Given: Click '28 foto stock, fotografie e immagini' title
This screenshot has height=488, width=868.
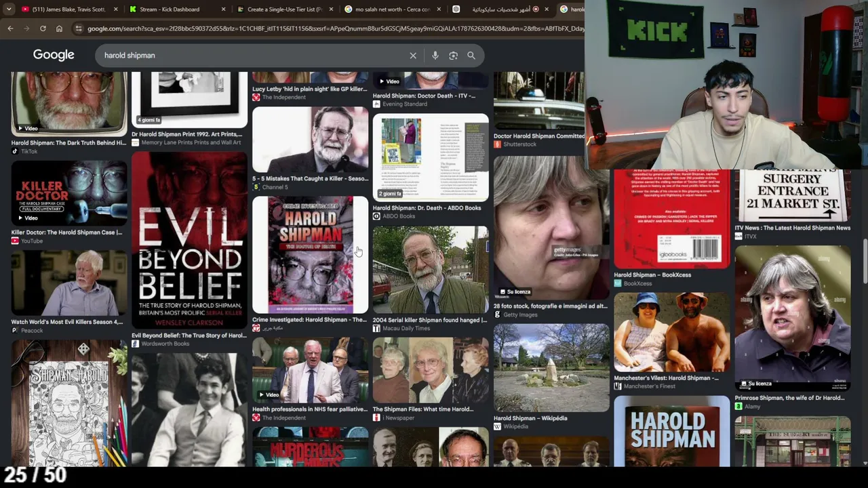Looking at the screenshot, I should [550, 306].
